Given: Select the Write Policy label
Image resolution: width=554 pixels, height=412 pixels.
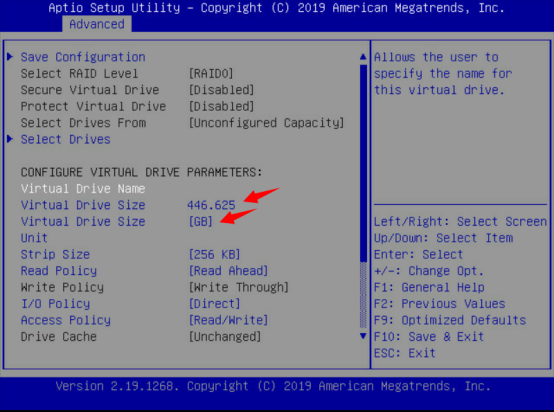Looking at the screenshot, I should point(62,287).
